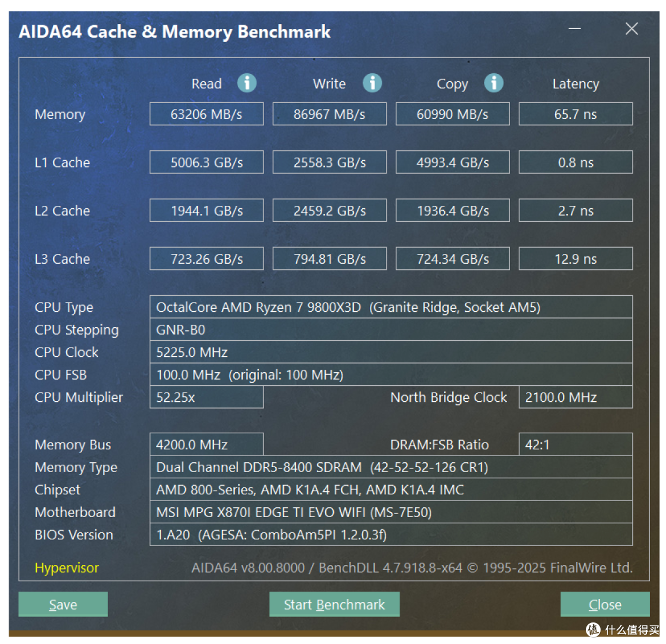Click the L2 Cache row label
The image size is (666, 644).
click(x=62, y=211)
